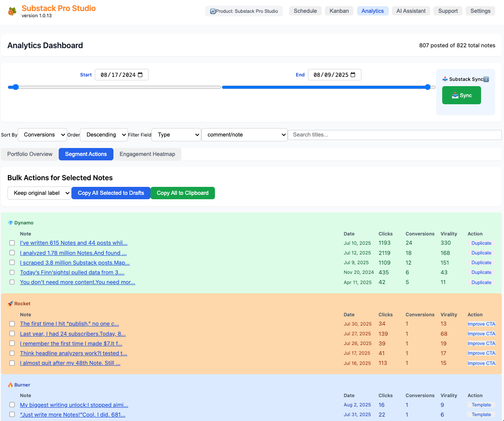Check the 'I analyzed 1.78 million Notes' row
Screen dimensions: 504x421
[12, 253]
